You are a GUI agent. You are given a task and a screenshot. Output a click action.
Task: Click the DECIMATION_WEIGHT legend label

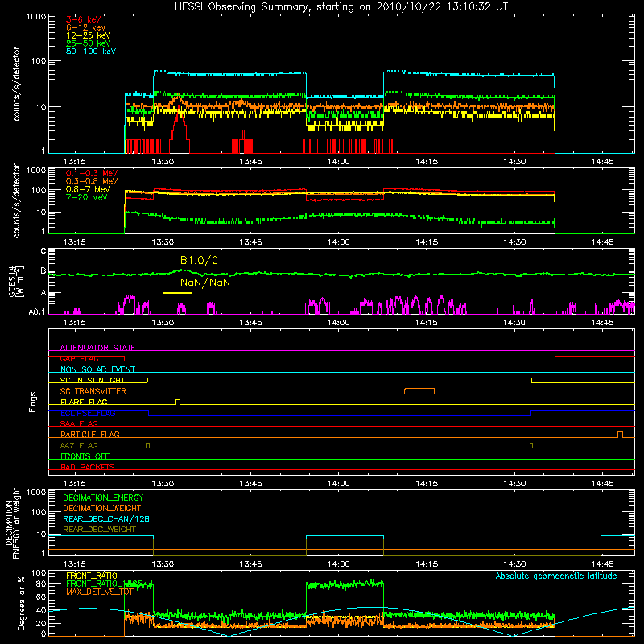102,508
